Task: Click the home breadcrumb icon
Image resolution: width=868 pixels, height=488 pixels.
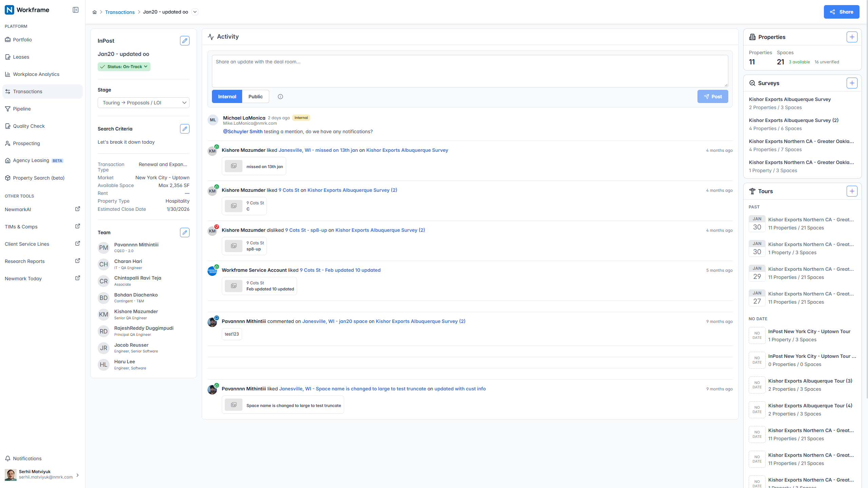Action: click(x=95, y=12)
